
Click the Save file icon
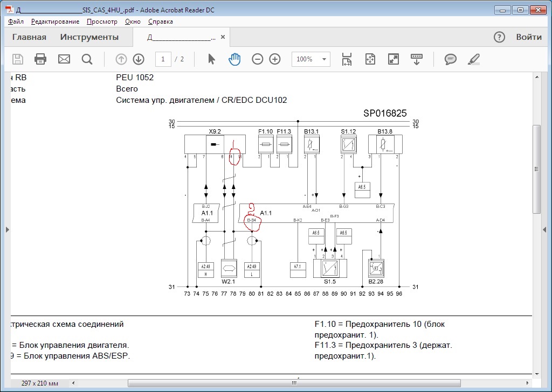pyautogui.click(x=18, y=59)
